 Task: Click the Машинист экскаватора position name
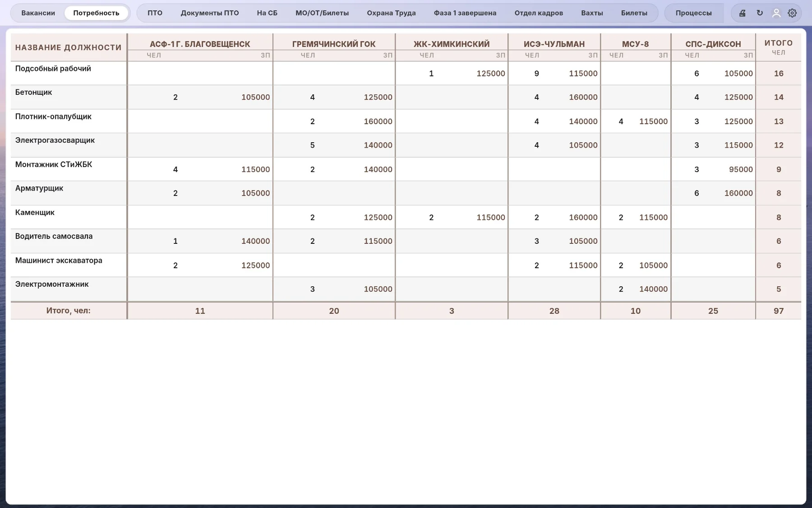click(x=59, y=261)
